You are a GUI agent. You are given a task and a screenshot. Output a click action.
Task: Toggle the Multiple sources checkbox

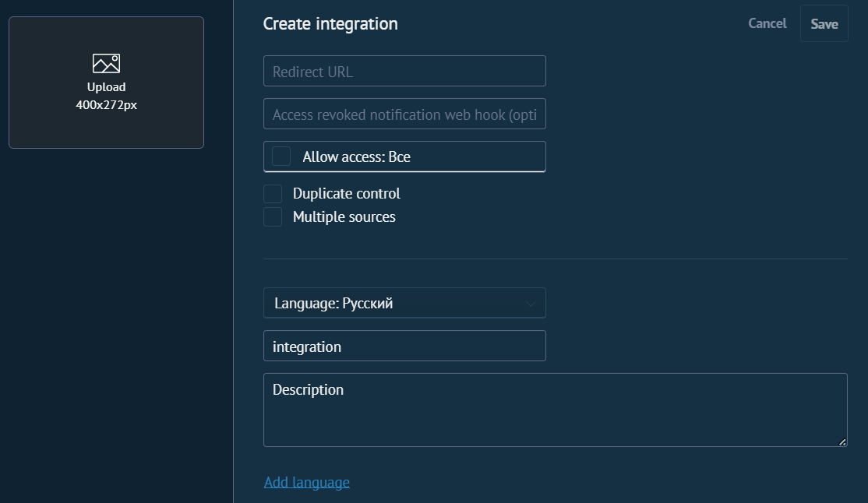pos(273,217)
